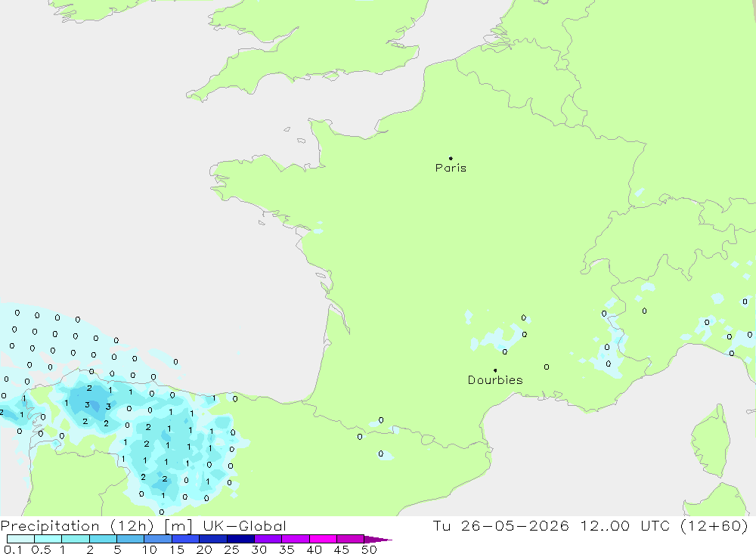The image size is (756, 554).
Task: Click the 'Precipitation (12h)' title text
Action: coord(77,526)
